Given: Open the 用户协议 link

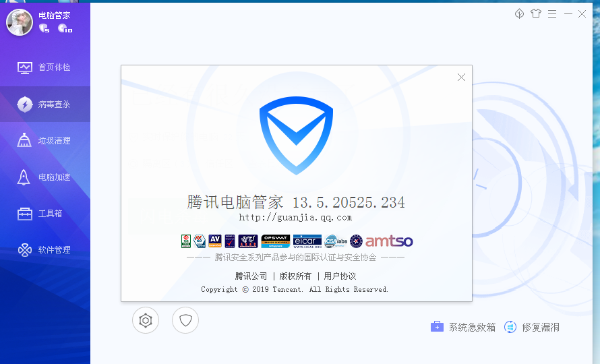Looking at the screenshot, I should [340, 276].
